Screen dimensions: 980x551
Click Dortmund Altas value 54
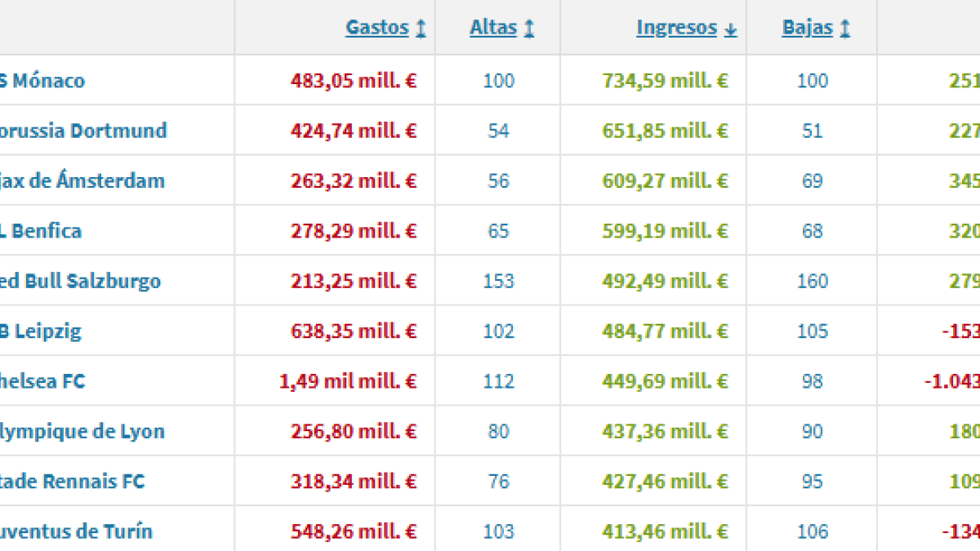(498, 131)
